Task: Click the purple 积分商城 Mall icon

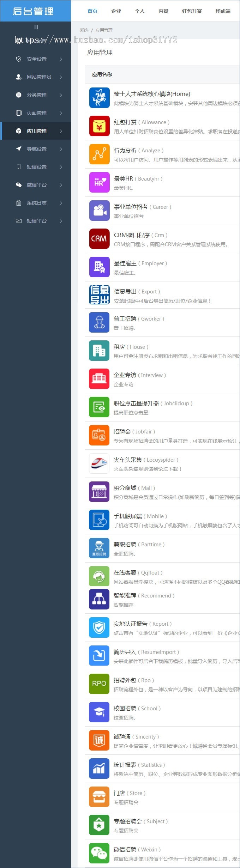Action: tap(99, 492)
